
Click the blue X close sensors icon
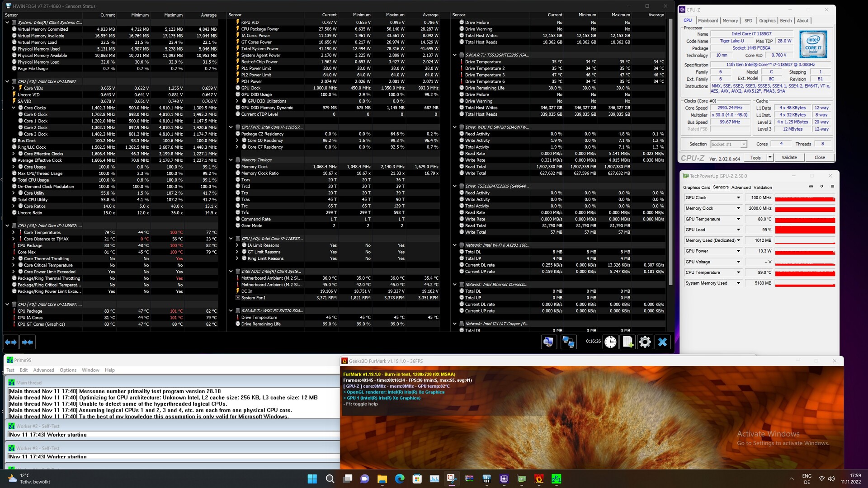pos(662,342)
